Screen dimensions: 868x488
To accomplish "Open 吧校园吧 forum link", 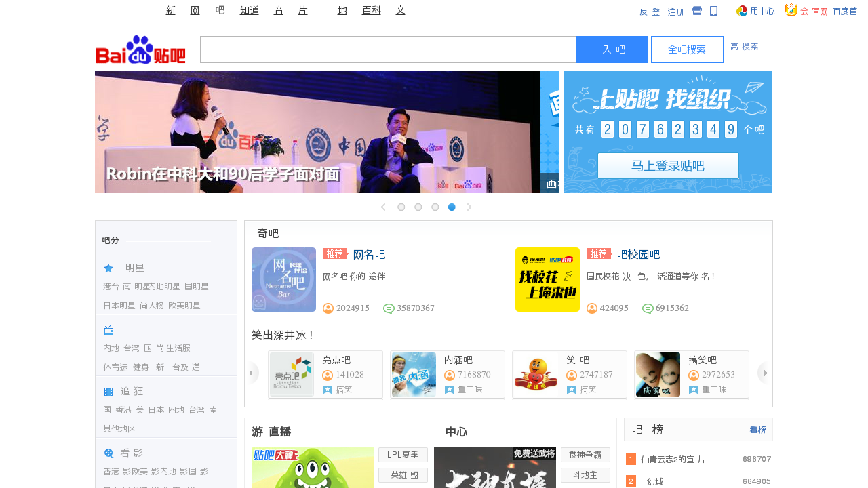I will (638, 254).
